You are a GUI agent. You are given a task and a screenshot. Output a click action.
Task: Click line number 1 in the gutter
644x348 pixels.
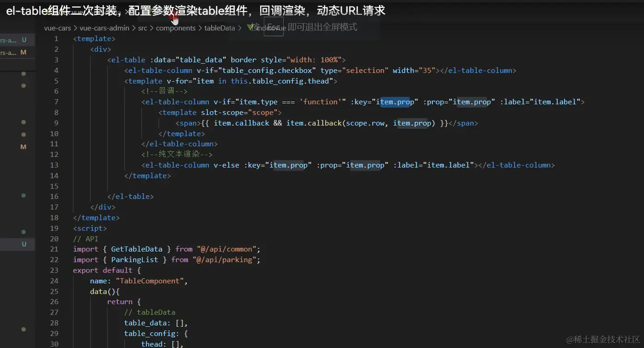pos(56,39)
